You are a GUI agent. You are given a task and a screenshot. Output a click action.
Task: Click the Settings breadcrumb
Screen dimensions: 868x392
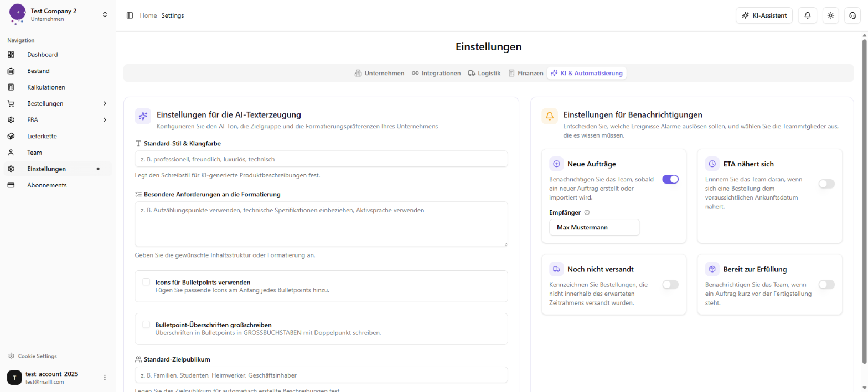(173, 15)
